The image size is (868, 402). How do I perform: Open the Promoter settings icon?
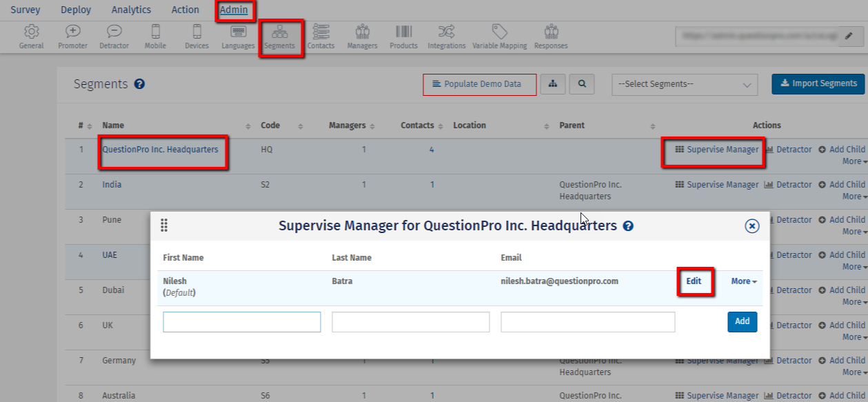click(x=72, y=37)
